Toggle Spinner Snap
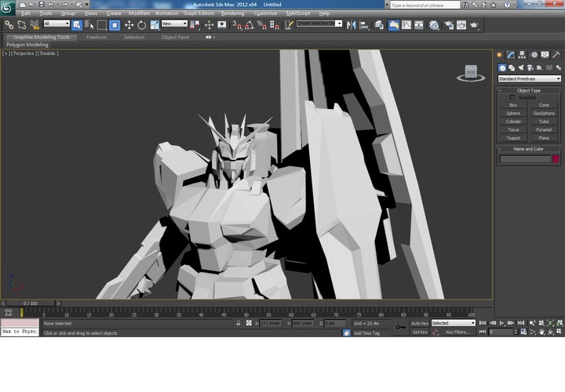 coord(275,25)
